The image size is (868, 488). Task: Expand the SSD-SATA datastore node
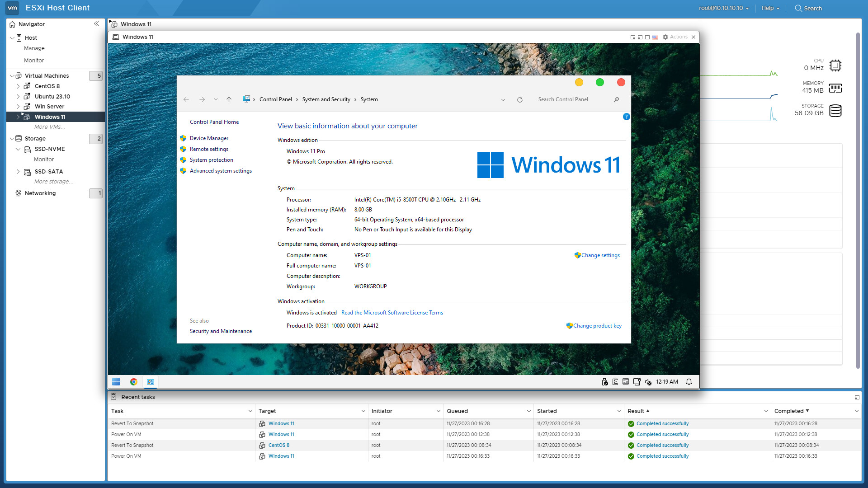tap(18, 172)
